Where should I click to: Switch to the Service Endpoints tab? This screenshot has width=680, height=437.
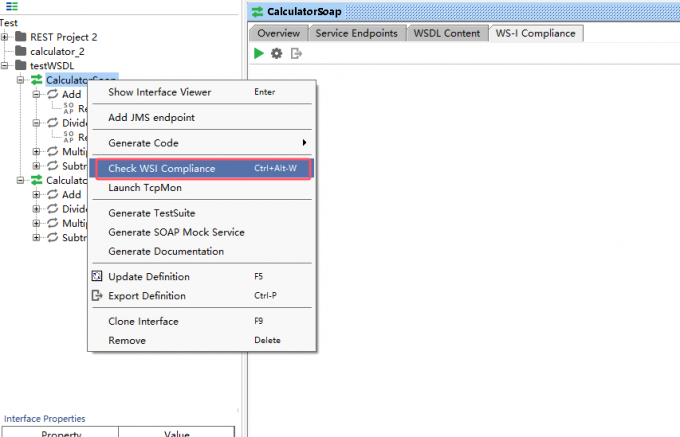pos(356,33)
